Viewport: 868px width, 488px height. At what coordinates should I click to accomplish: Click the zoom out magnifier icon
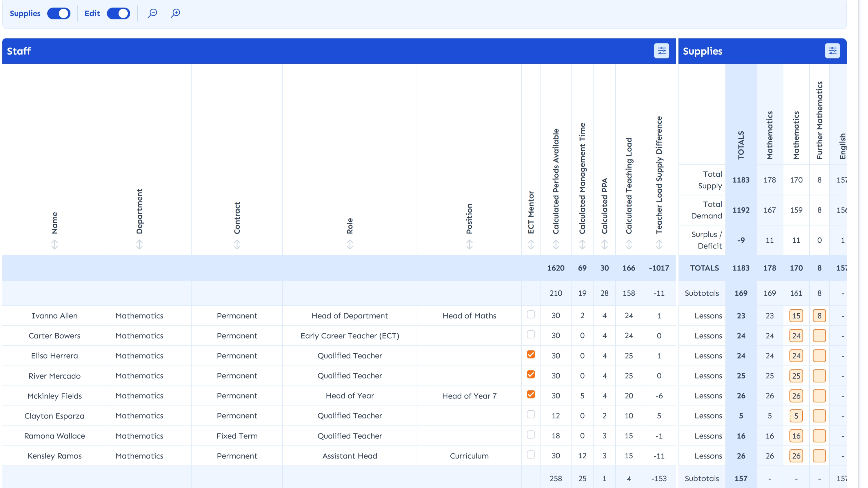pyautogui.click(x=152, y=13)
